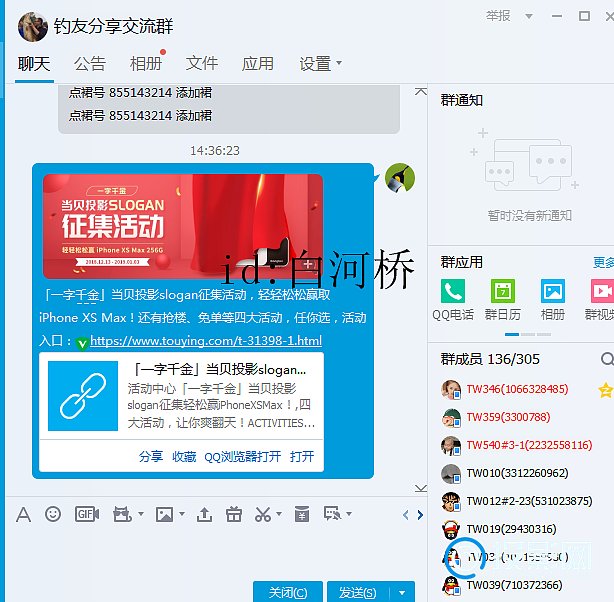Viewport: 614px width, 602px height.
Task: Click chat scroll-down arrow at bottom
Action: pos(421,488)
